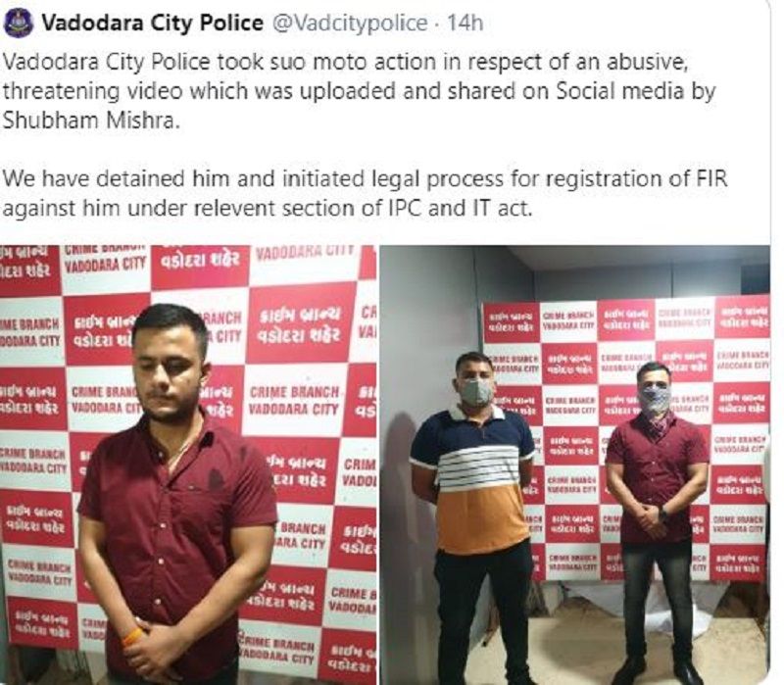
Task: Open the Vadodara City Police profile avatar
Action: (18, 23)
